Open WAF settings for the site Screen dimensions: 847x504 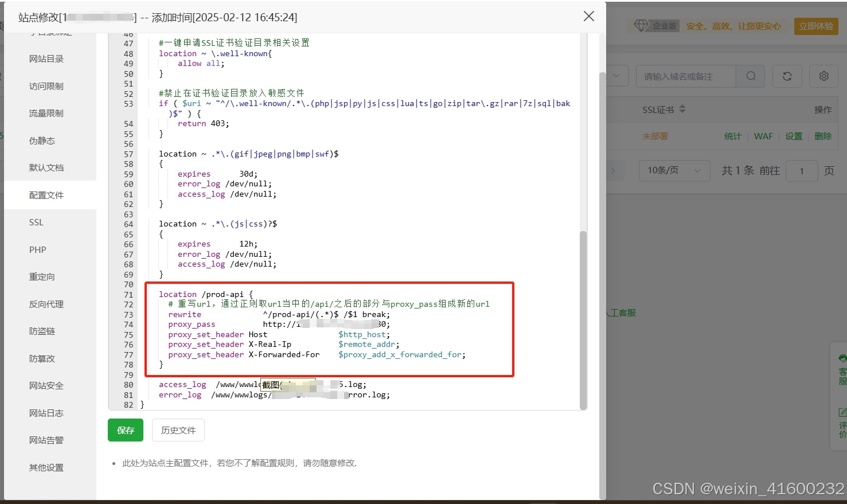click(763, 136)
